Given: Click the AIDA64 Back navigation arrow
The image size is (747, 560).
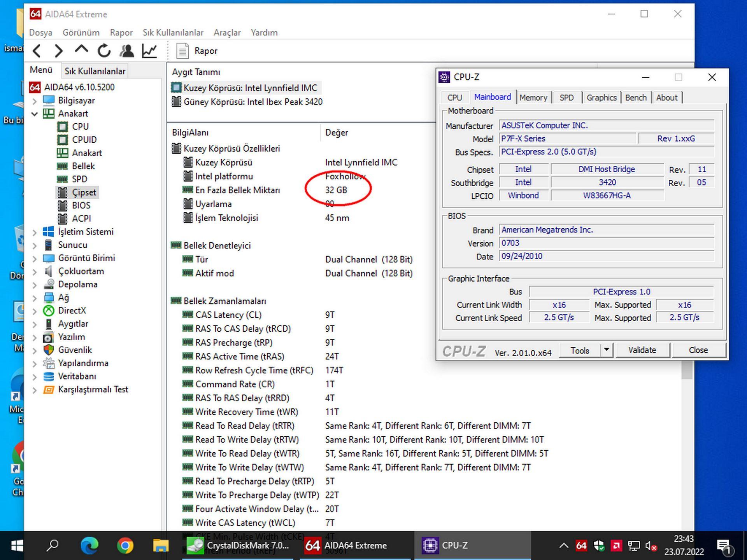Looking at the screenshot, I should [x=37, y=51].
